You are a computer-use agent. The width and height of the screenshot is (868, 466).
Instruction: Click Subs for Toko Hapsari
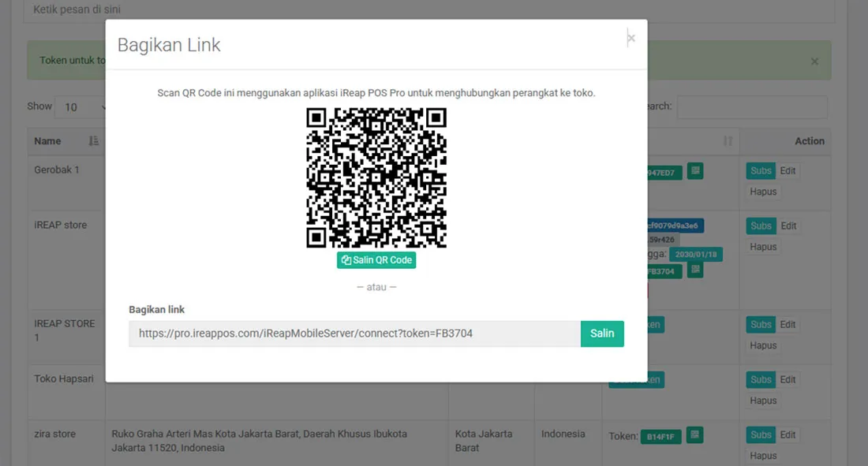coord(761,380)
